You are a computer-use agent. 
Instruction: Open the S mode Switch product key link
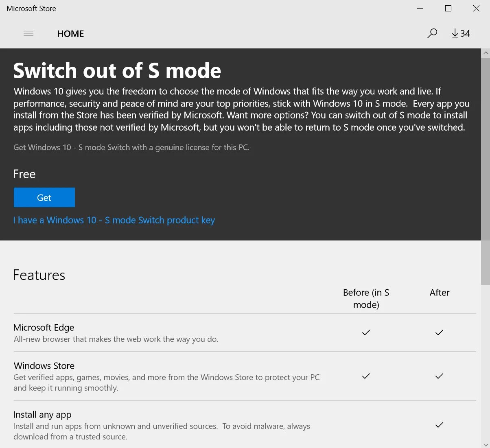pos(114,220)
